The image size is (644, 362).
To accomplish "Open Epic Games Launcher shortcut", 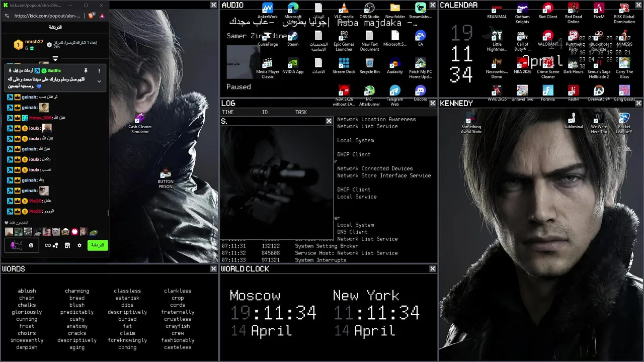I will [344, 41].
